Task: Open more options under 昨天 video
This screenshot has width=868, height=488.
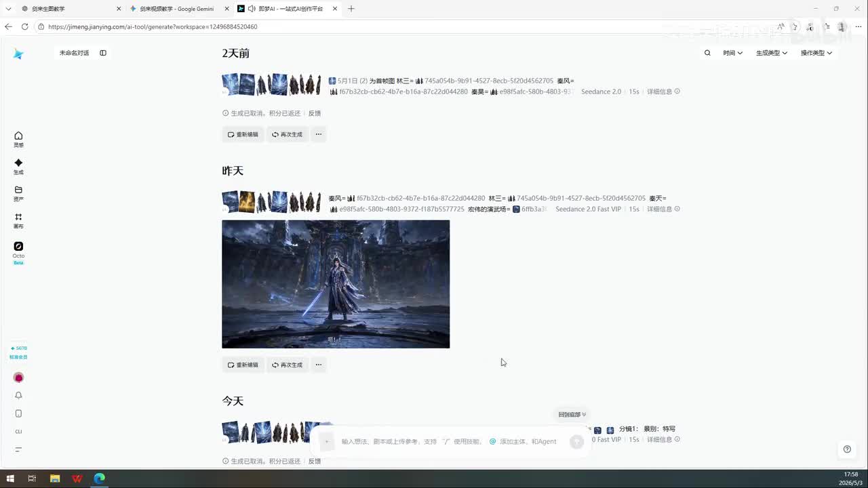Action: click(x=319, y=365)
